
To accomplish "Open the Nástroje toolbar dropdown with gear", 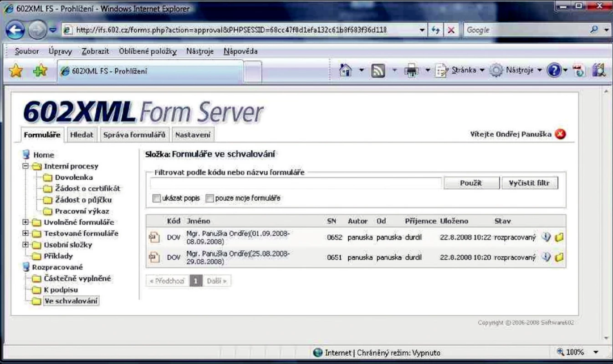I will 516,71.
